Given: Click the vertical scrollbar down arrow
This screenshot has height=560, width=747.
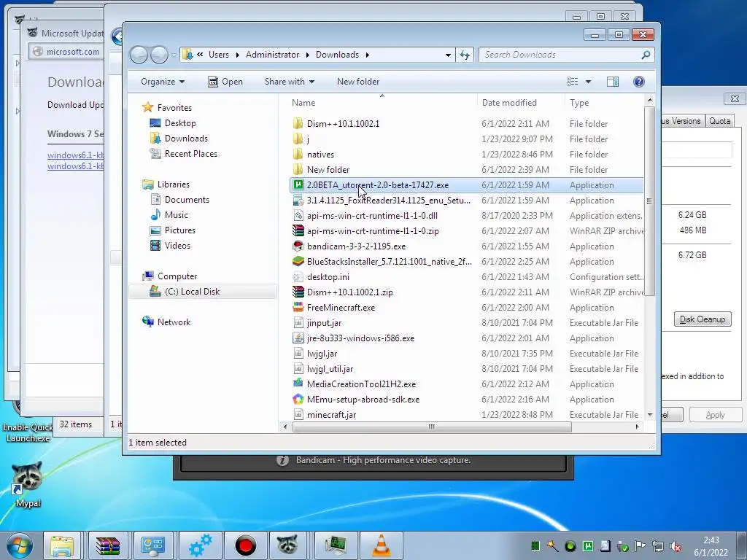Looking at the screenshot, I should tap(650, 415).
